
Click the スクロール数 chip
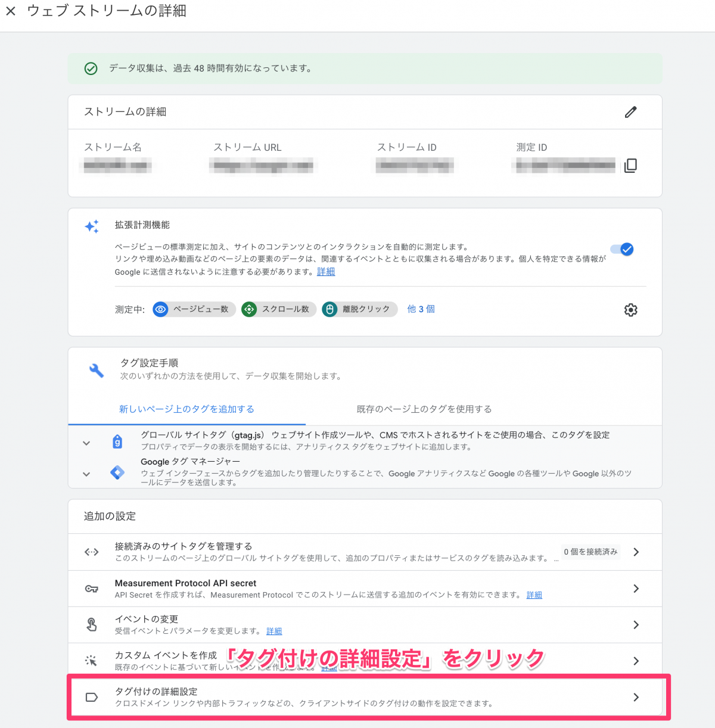click(x=278, y=309)
